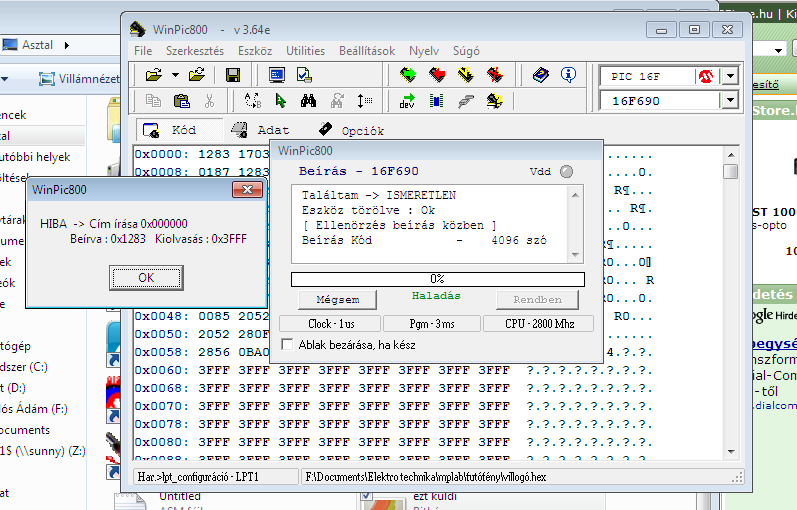
Task: Click the CPU - 2800 Mhz button
Action: 538,323
